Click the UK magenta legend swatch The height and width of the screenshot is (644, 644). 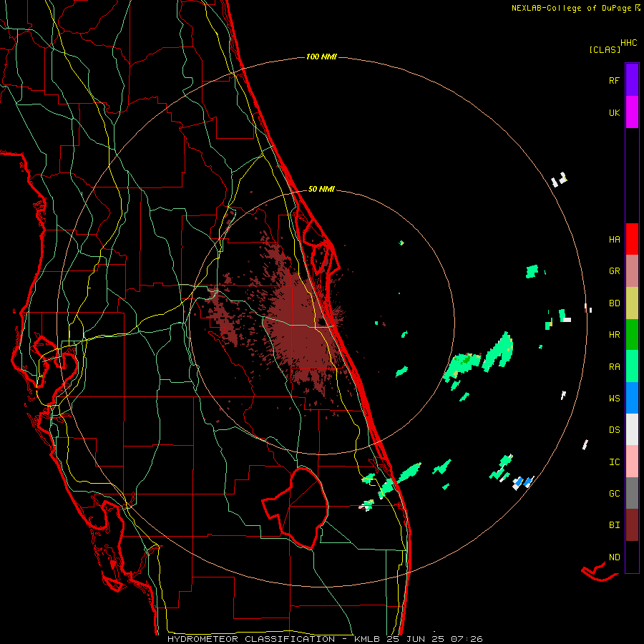tap(632, 112)
